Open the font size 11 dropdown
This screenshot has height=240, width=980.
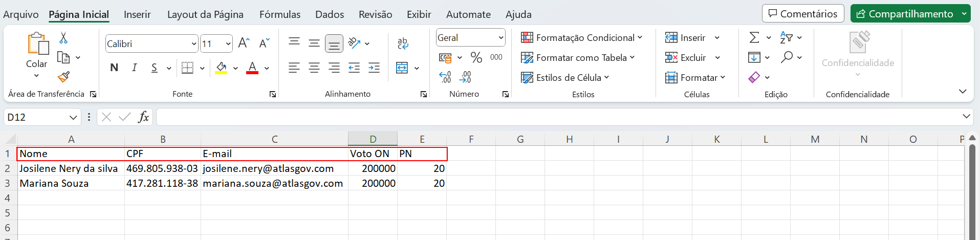click(228, 44)
